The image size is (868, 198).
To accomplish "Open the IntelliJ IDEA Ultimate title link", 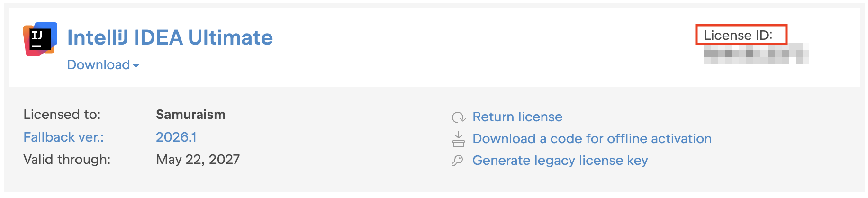I will [x=170, y=37].
